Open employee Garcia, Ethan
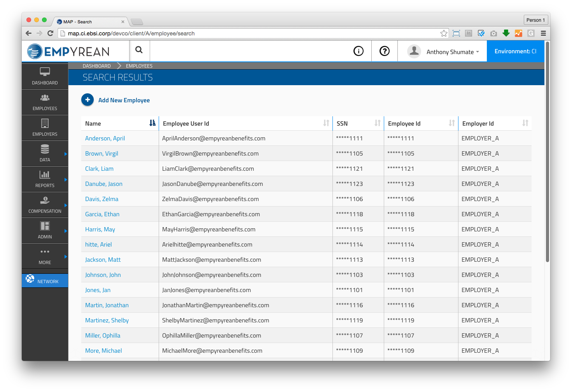Screen dimensions: 572x392 point(102,214)
